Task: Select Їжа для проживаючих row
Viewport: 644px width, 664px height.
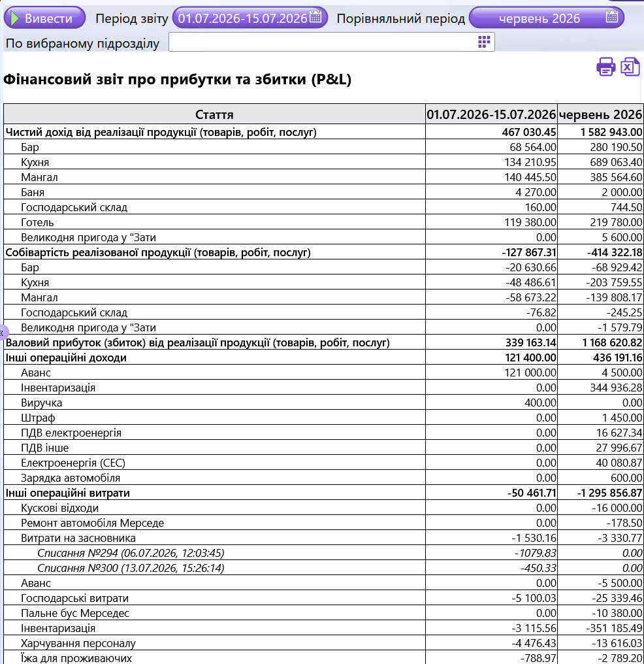Action: click(323, 657)
